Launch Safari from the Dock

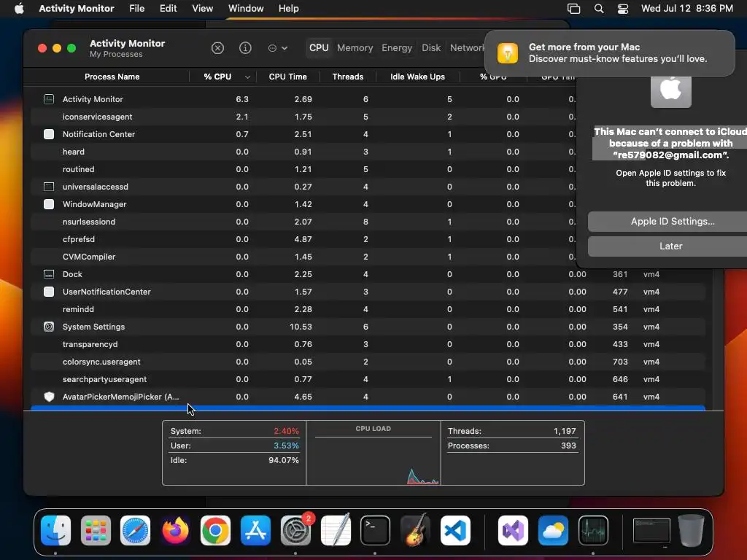coord(135,530)
